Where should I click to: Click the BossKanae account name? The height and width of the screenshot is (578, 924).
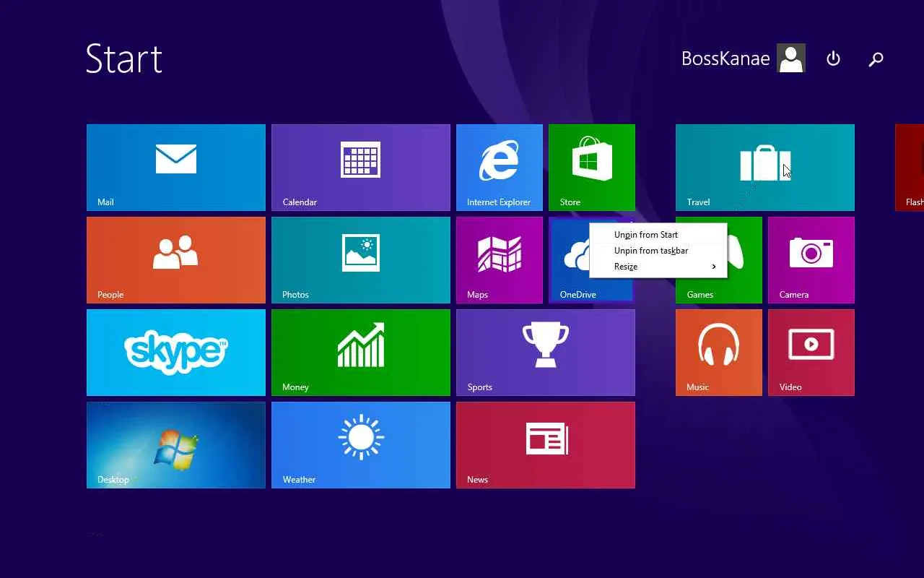tap(725, 59)
